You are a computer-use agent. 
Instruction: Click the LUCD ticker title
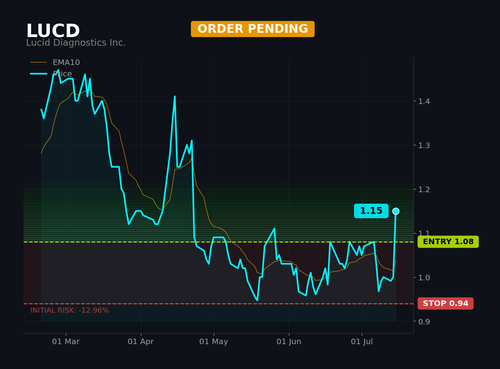click(x=53, y=31)
